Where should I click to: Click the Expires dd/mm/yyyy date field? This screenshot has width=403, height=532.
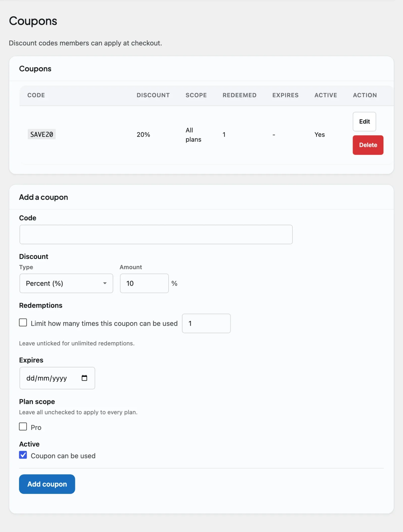click(x=57, y=378)
